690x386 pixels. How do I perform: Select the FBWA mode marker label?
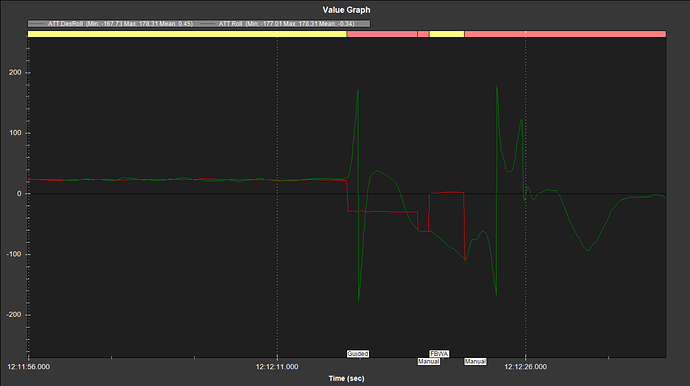pos(439,354)
